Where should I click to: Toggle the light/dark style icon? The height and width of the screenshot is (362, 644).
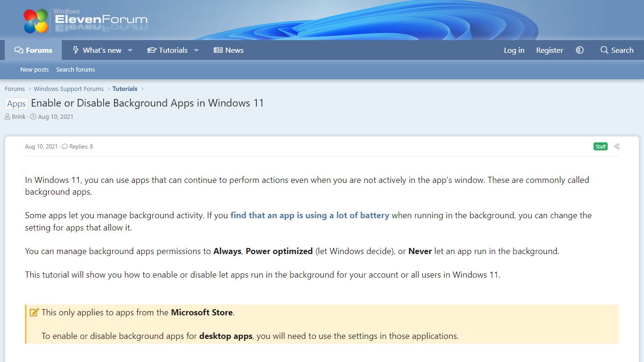tap(580, 50)
